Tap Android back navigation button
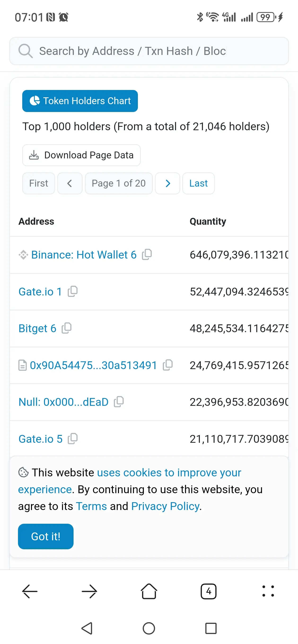Screen dimensions: 298x644 87,628
